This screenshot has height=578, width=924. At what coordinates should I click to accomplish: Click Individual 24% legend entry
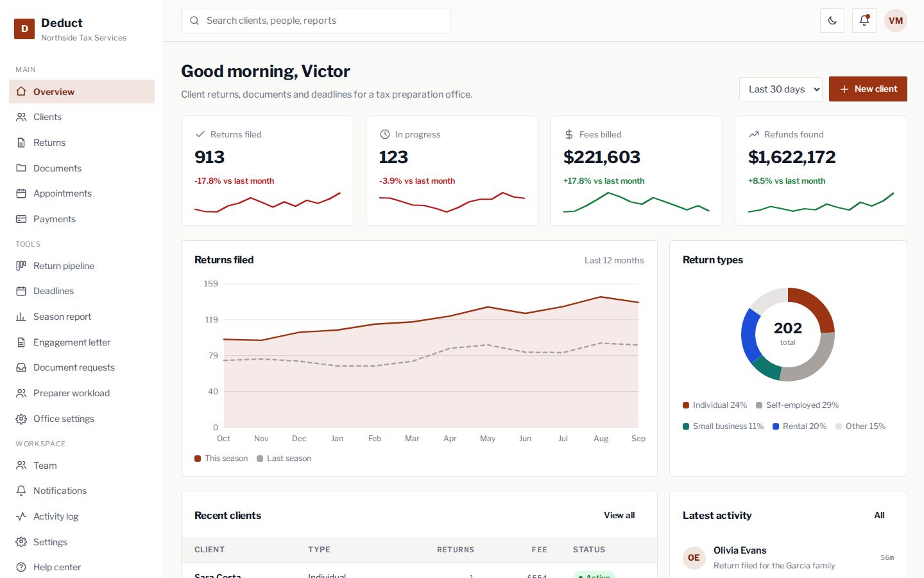[715, 405]
